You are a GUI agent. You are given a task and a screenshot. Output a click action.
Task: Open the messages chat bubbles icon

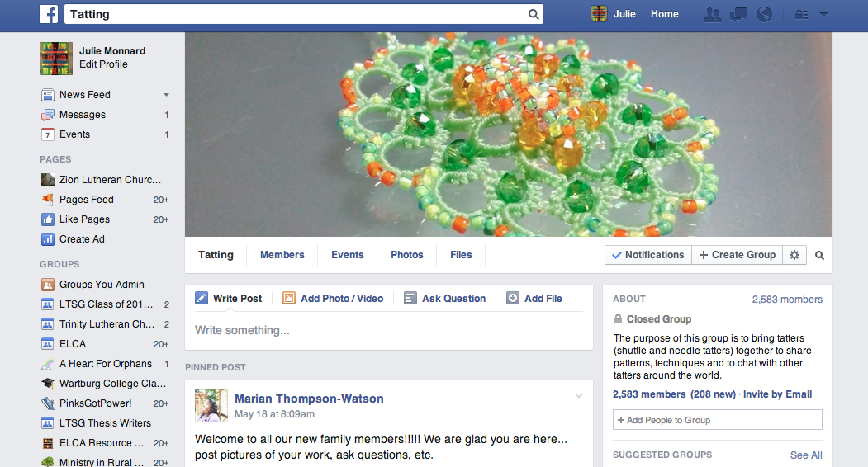click(x=738, y=14)
